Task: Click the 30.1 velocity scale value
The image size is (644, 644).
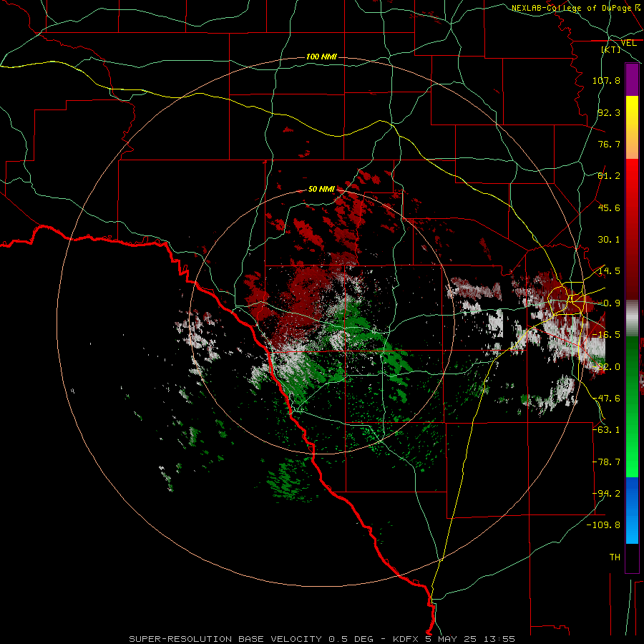Action: (x=609, y=240)
